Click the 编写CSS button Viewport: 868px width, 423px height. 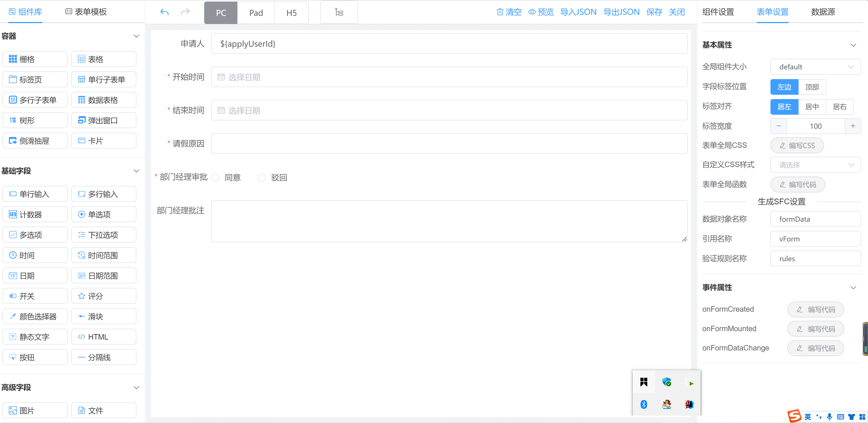point(797,146)
